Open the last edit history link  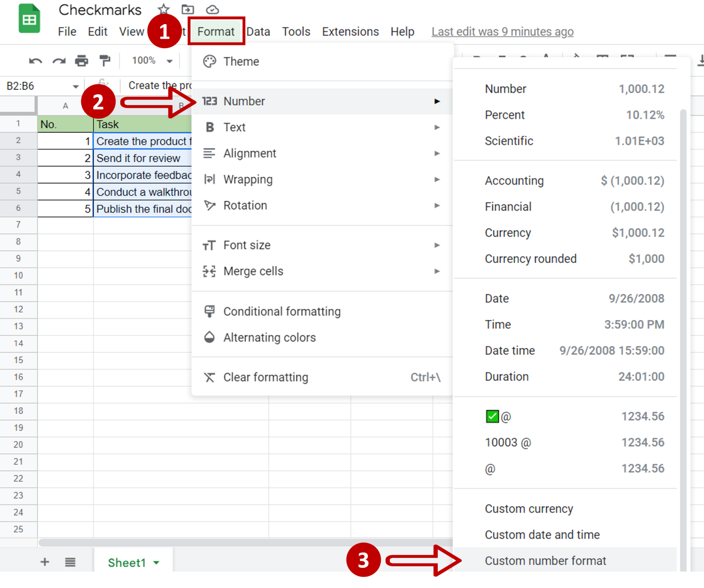tap(503, 32)
